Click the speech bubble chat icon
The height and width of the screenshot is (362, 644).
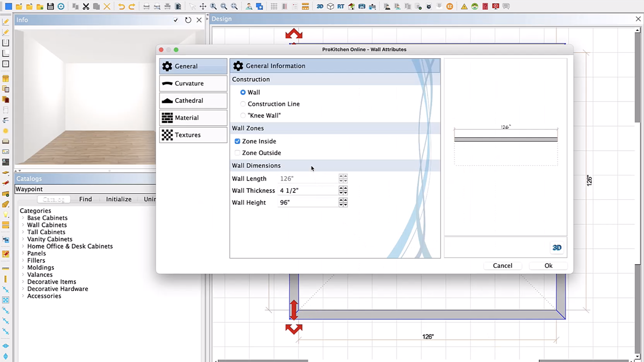coord(506,6)
